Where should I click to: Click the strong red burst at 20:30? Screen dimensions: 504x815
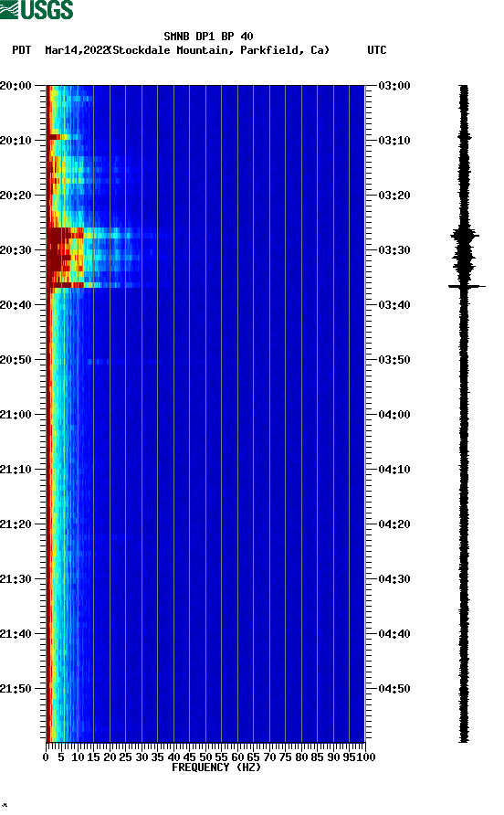[65, 258]
